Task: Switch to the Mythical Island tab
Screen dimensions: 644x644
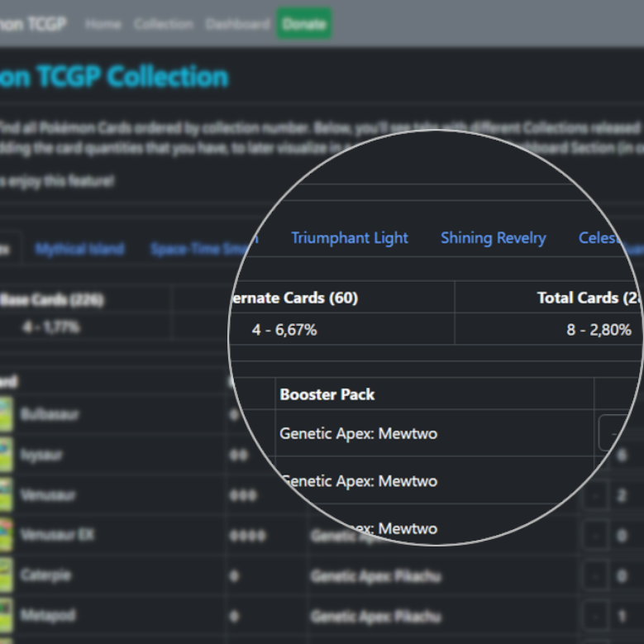Action: [79, 249]
